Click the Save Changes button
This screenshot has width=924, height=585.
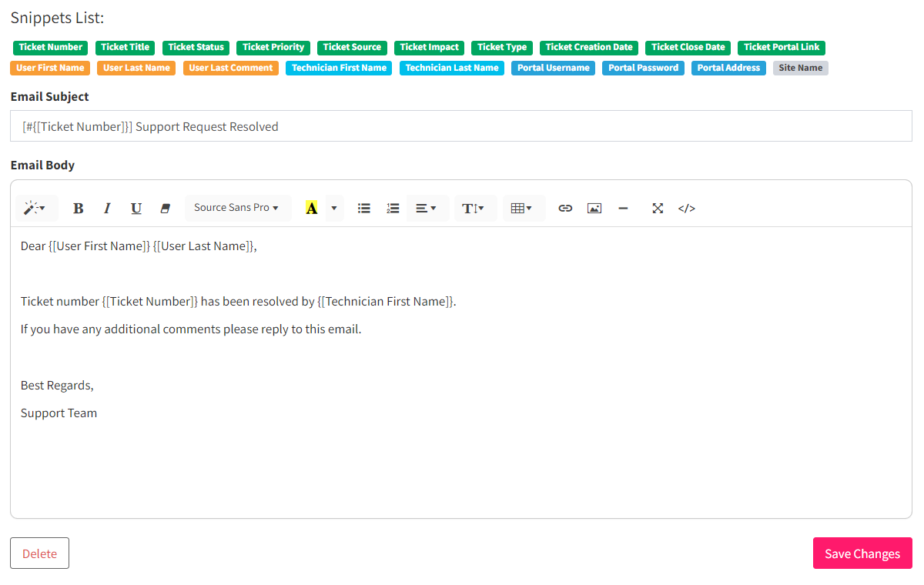point(862,553)
